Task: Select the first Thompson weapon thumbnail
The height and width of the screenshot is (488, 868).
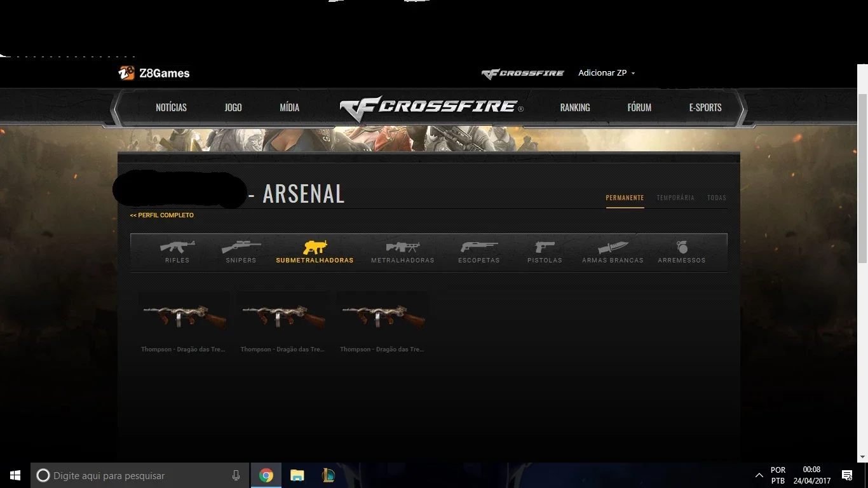Action: 184,315
